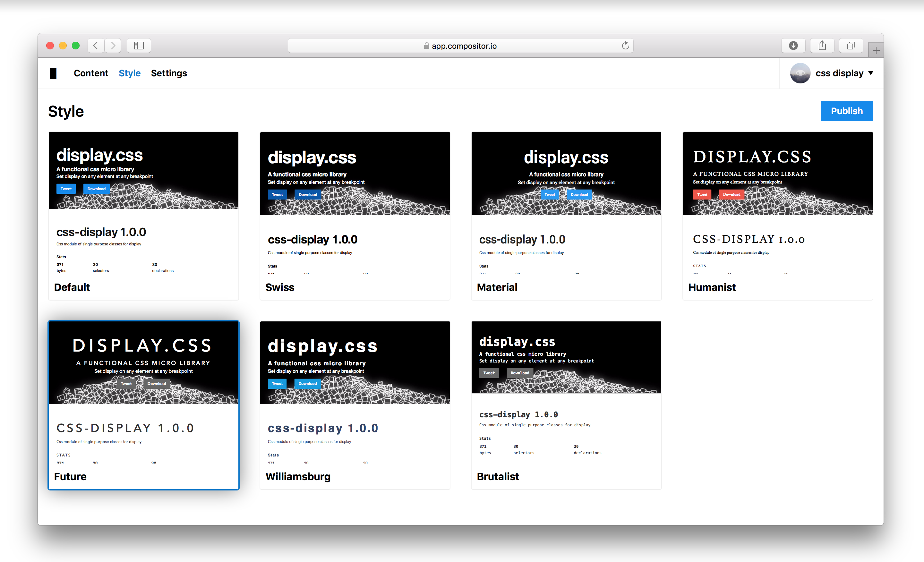The height and width of the screenshot is (562, 924).
Task: Go back with browser back arrow
Action: click(x=96, y=46)
